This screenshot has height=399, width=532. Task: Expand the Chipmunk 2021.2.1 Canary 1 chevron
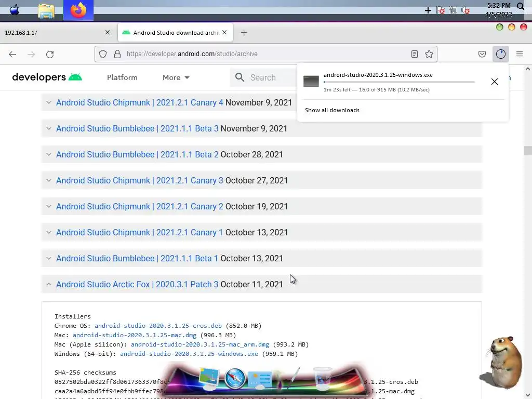pyautogui.click(x=49, y=232)
